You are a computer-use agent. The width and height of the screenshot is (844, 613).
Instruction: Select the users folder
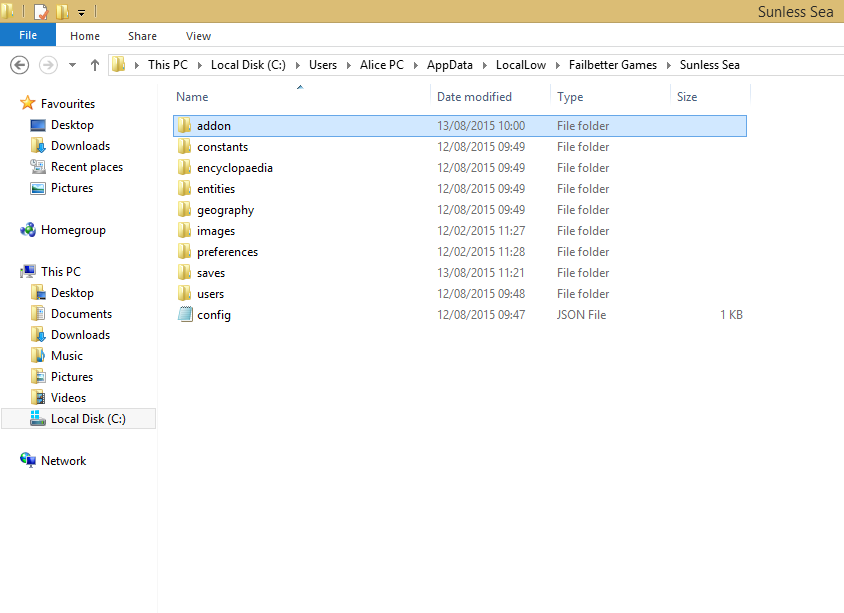460,294
